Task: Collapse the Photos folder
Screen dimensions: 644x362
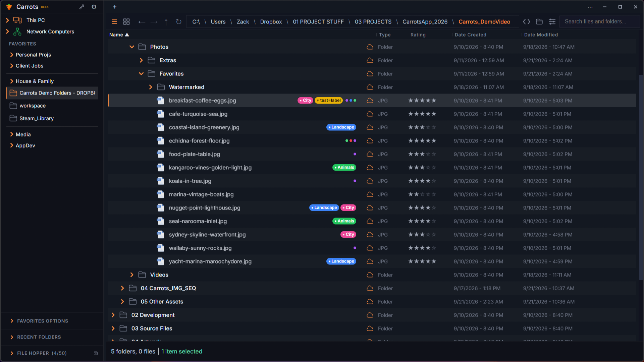Action: pyautogui.click(x=132, y=47)
